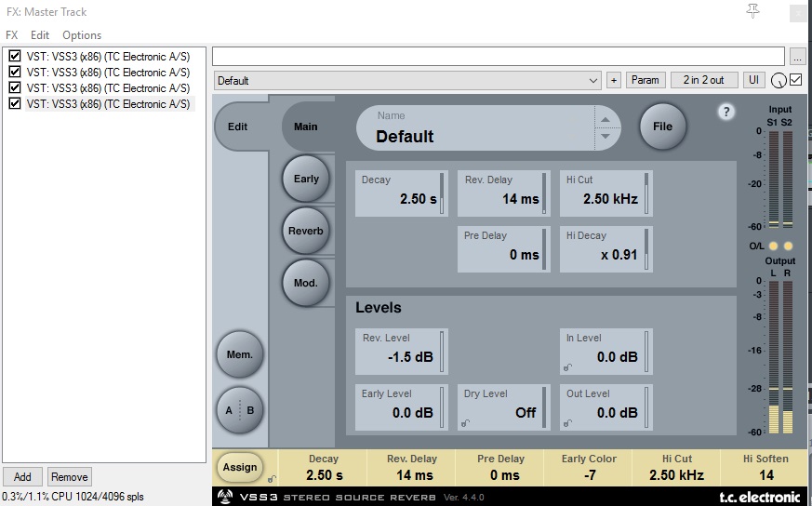
Task: Open the help question mark icon
Action: click(726, 112)
